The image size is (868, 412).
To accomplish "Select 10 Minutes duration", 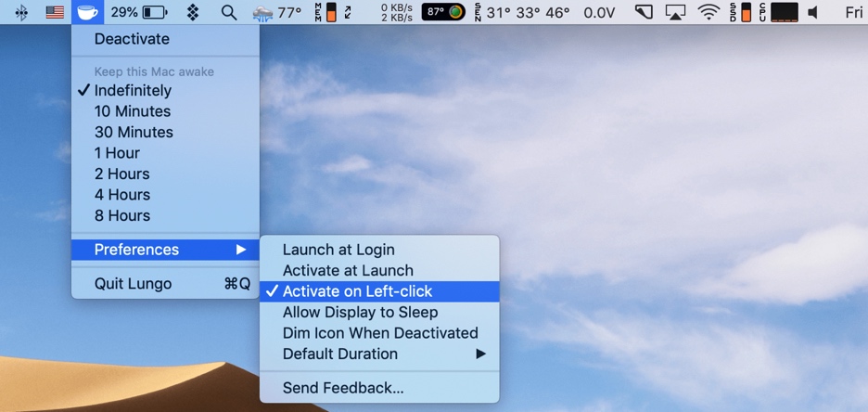I will pos(165,111).
